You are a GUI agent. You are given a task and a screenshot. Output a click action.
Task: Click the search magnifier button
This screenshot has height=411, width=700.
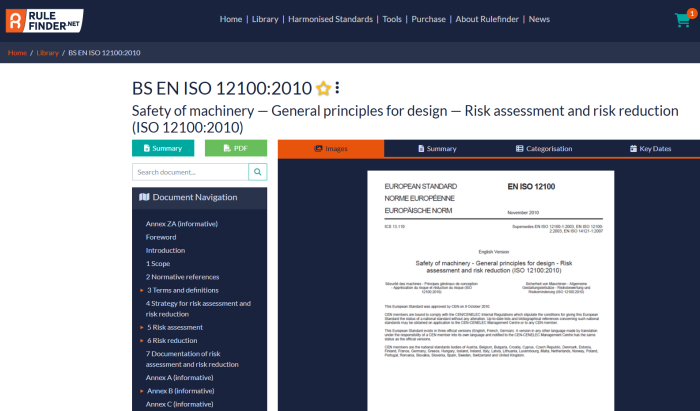pyautogui.click(x=258, y=172)
